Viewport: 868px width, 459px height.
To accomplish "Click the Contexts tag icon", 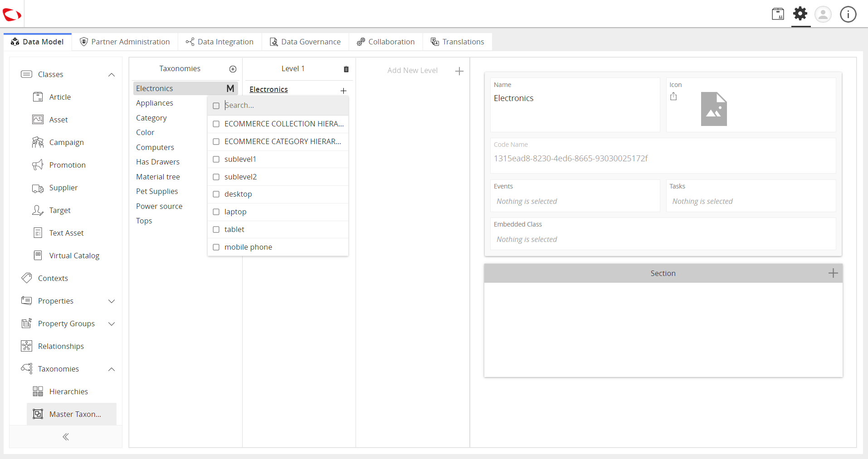I will [27, 278].
